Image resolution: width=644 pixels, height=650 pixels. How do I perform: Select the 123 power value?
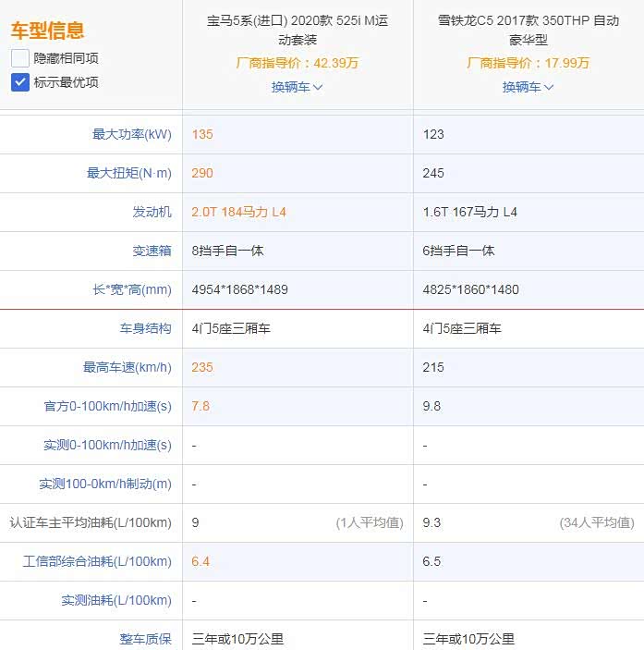(x=433, y=134)
